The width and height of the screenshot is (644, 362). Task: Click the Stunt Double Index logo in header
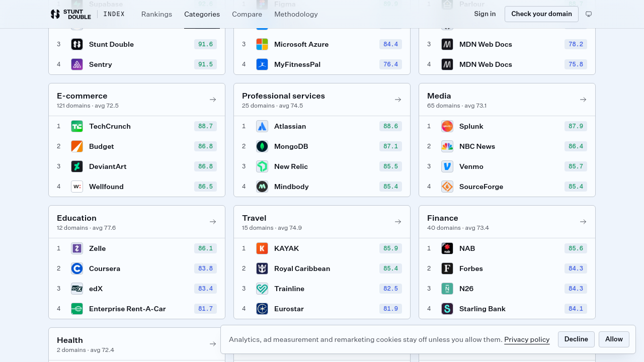coord(88,14)
